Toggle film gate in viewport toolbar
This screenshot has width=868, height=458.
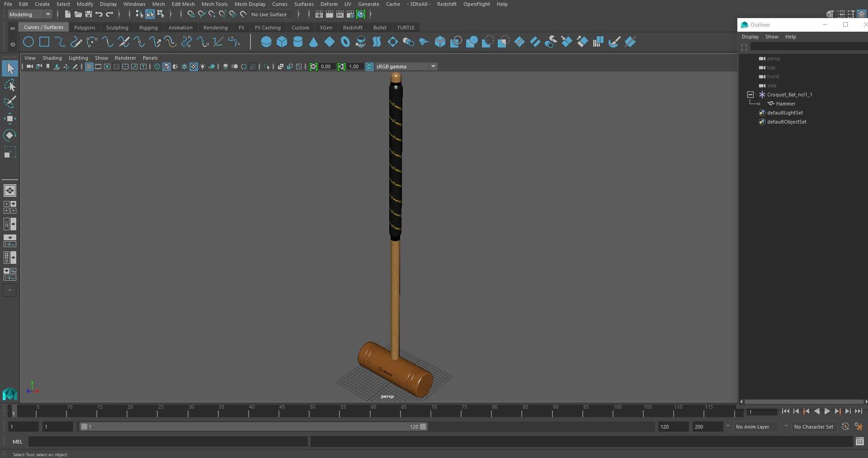(98, 67)
